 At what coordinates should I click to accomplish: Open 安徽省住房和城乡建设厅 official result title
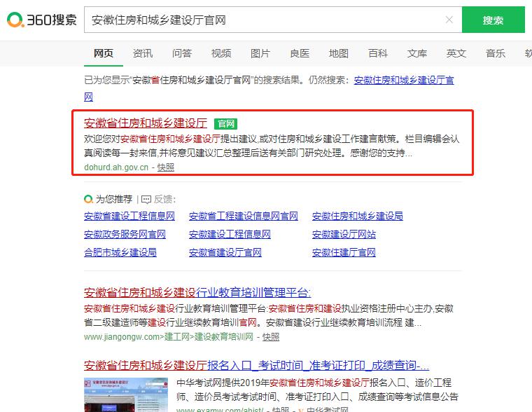(146, 123)
